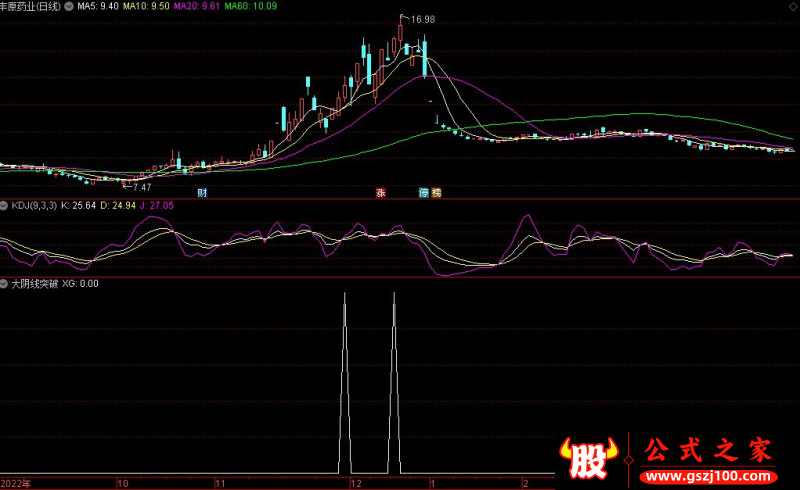The image size is (800, 490).
Task: Click the 涨 event marker
Action: [380, 192]
